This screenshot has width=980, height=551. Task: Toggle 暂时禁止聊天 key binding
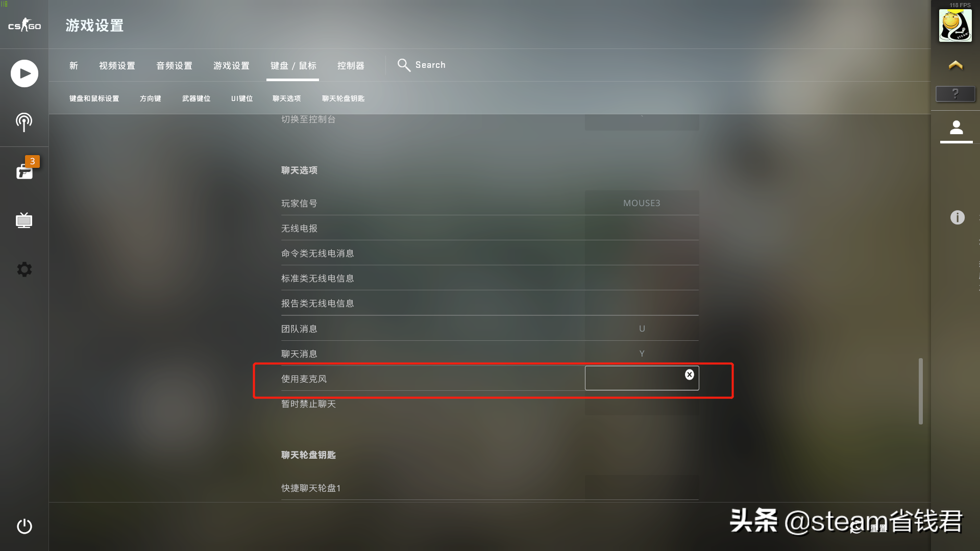click(x=642, y=404)
